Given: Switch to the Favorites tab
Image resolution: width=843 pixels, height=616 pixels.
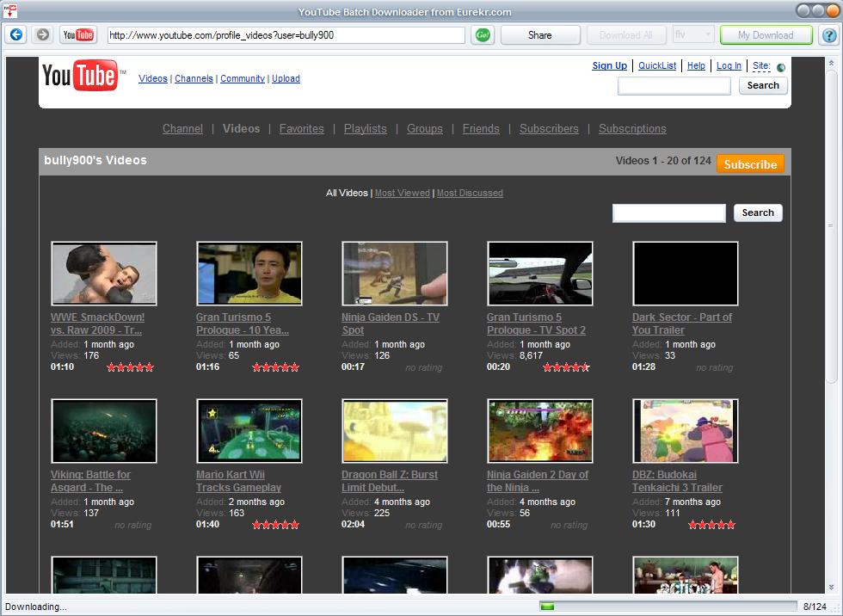Looking at the screenshot, I should pos(302,129).
